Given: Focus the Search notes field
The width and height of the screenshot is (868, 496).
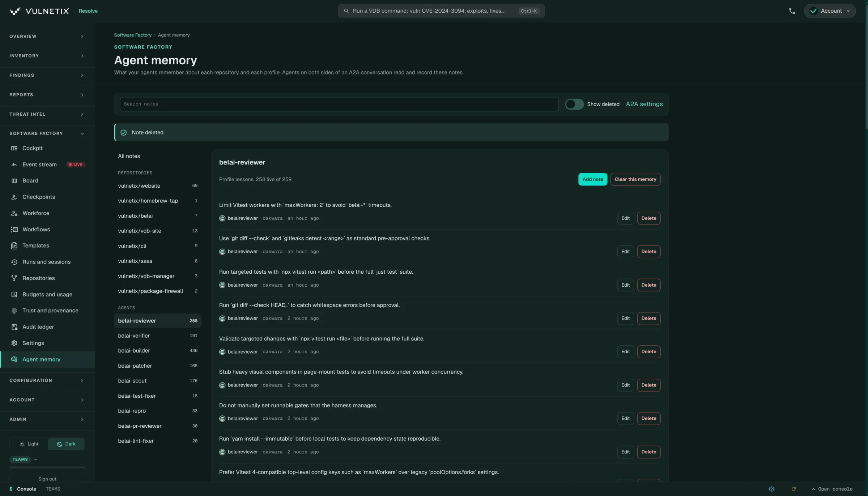Looking at the screenshot, I should (339, 104).
